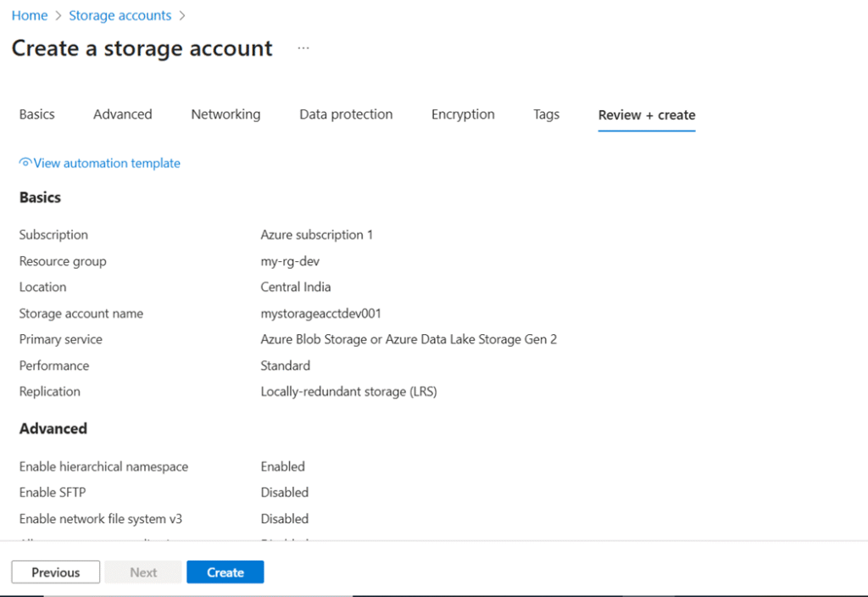Switch to the Advanced tab
868x597 pixels.
(x=122, y=114)
